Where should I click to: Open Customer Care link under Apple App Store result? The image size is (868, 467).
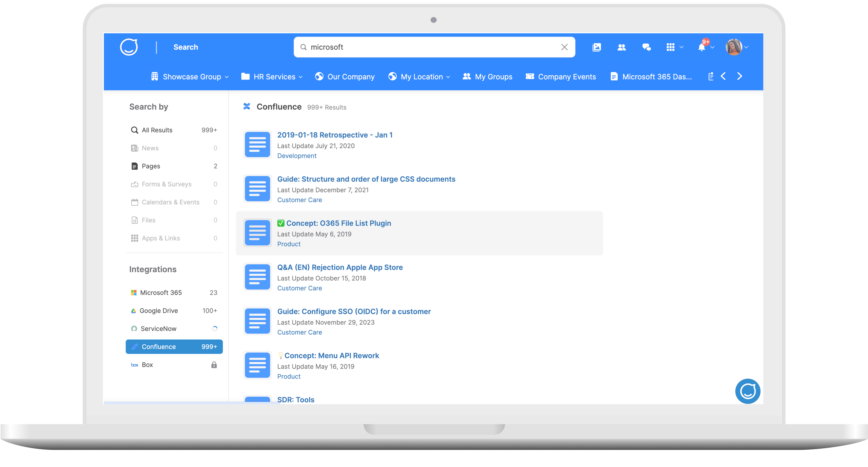click(x=299, y=288)
